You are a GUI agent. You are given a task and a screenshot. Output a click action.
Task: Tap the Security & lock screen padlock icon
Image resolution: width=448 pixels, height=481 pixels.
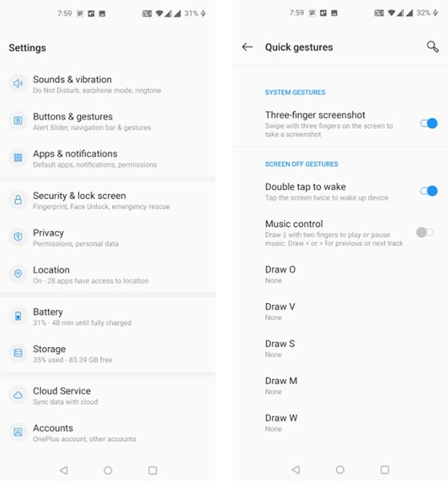[x=18, y=200]
